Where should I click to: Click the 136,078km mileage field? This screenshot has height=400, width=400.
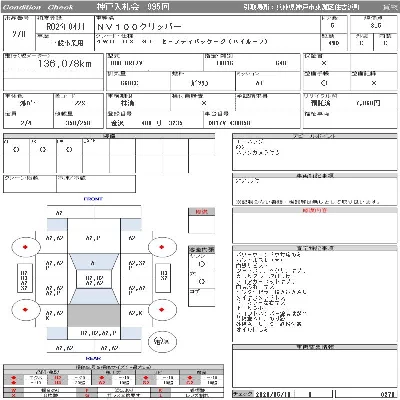pos(64,64)
